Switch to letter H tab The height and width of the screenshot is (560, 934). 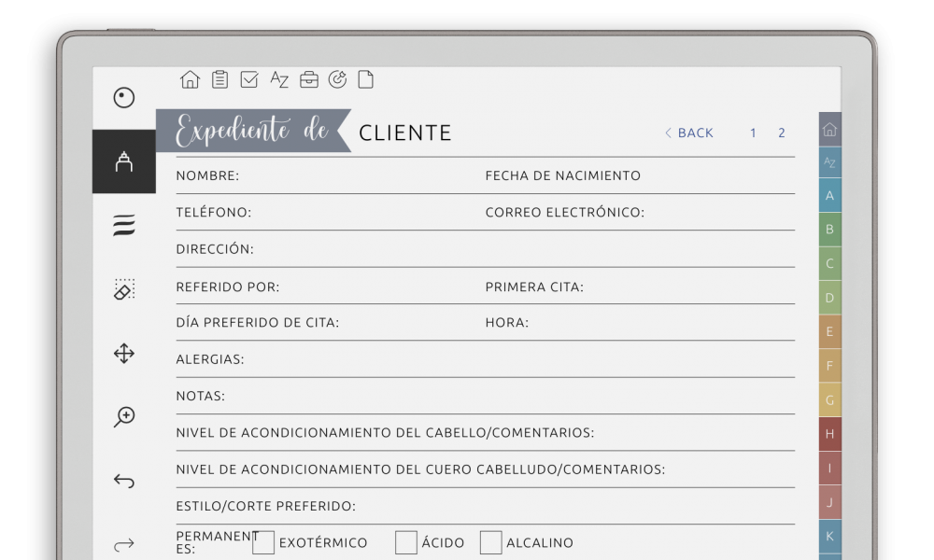829,434
